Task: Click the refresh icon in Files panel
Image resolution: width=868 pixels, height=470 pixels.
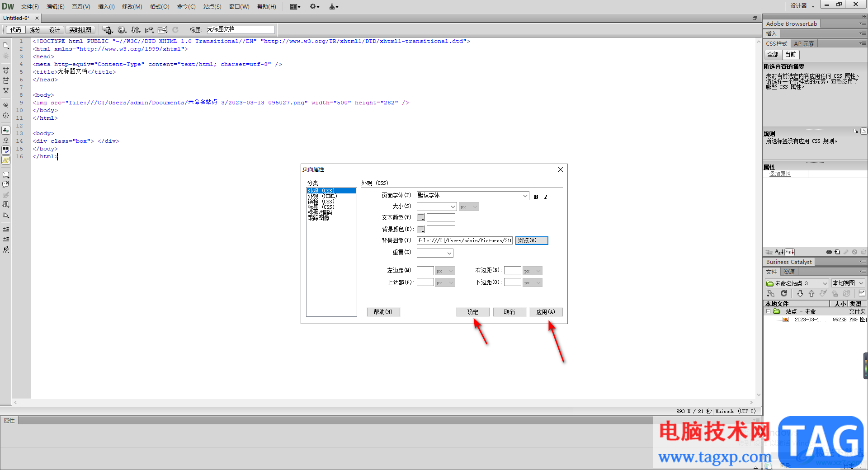Action: click(x=784, y=293)
